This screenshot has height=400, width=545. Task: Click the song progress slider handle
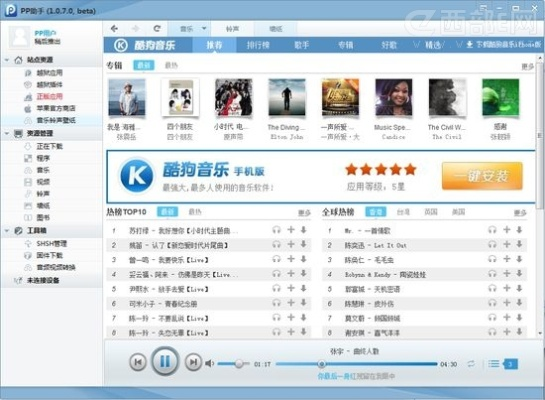(322, 364)
